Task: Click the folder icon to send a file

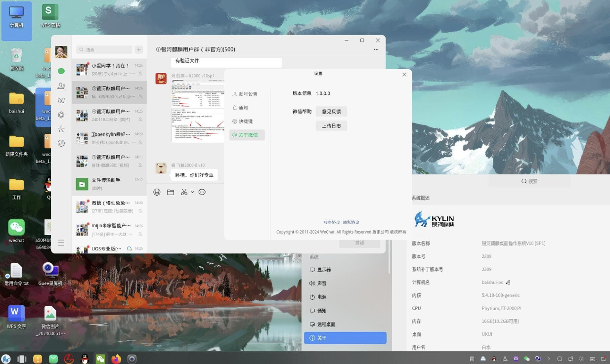Action: [x=171, y=192]
